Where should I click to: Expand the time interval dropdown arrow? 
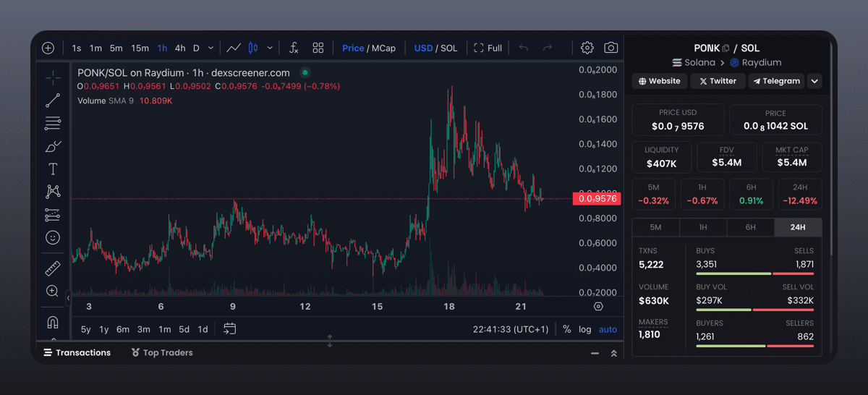tap(210, 48)
